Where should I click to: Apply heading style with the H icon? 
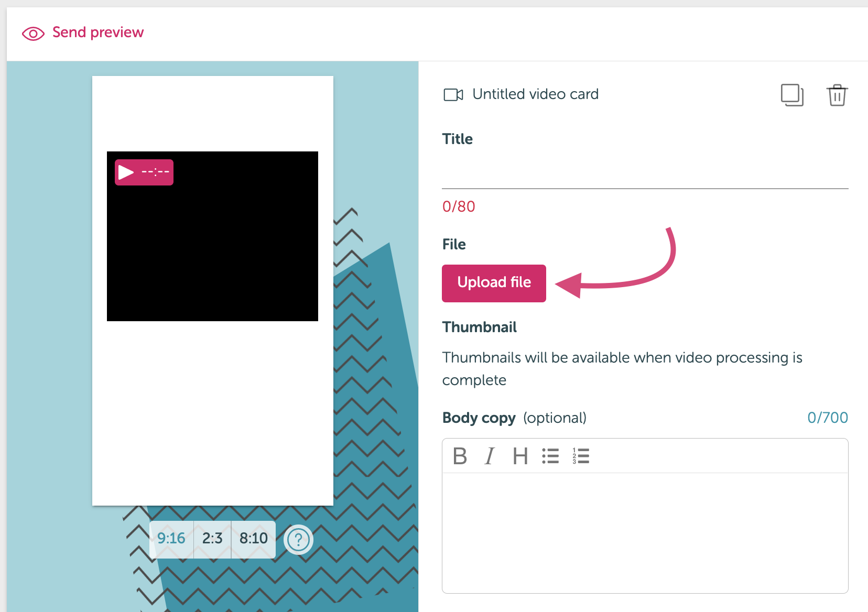coord(520,456)
